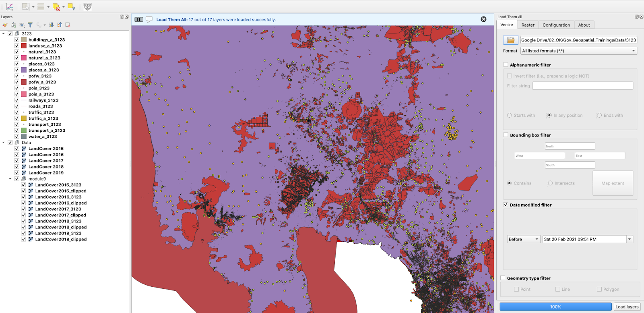The image size is (644, 313).
Task: Switch to the Raster tab
Action: click(x=528, y=25)
